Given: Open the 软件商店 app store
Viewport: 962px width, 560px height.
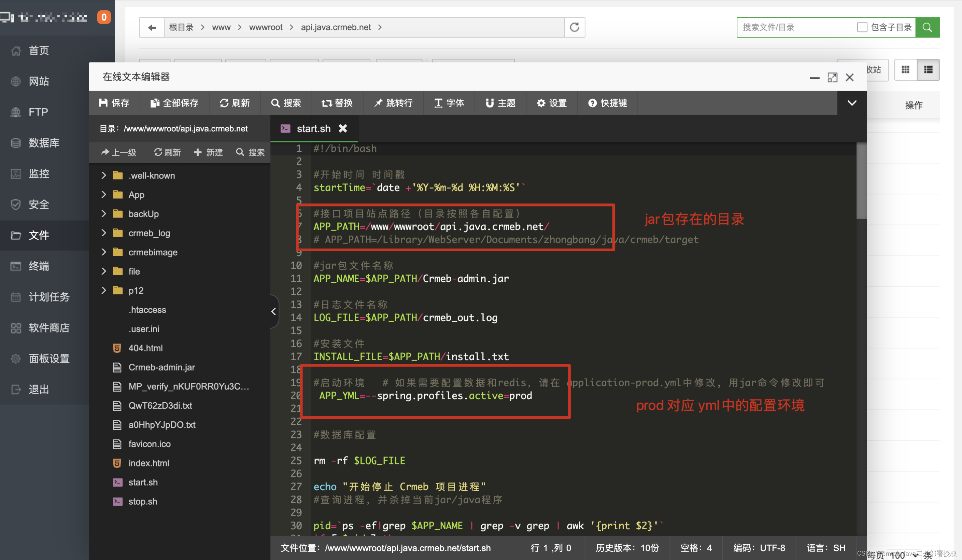Looking at the screenshot, I should pos(49,327).
